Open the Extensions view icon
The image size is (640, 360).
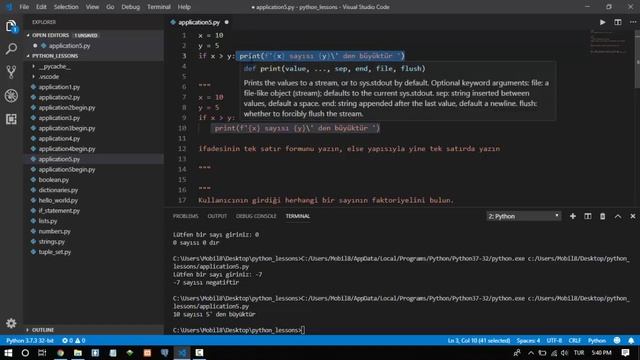click(11, 119)
